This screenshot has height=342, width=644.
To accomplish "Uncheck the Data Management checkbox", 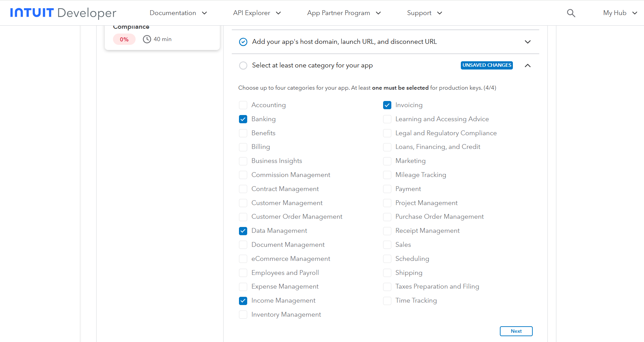I will [243, 231].
